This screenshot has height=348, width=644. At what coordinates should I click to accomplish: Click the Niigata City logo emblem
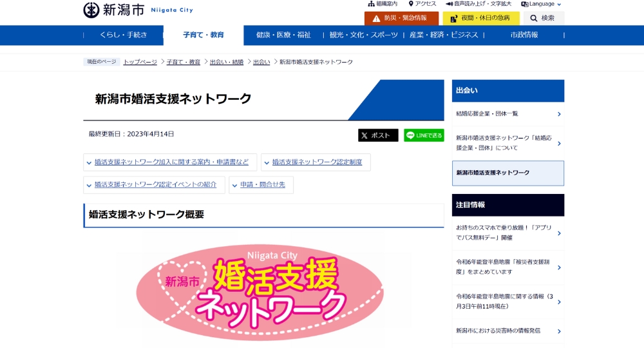click(91, 10)
